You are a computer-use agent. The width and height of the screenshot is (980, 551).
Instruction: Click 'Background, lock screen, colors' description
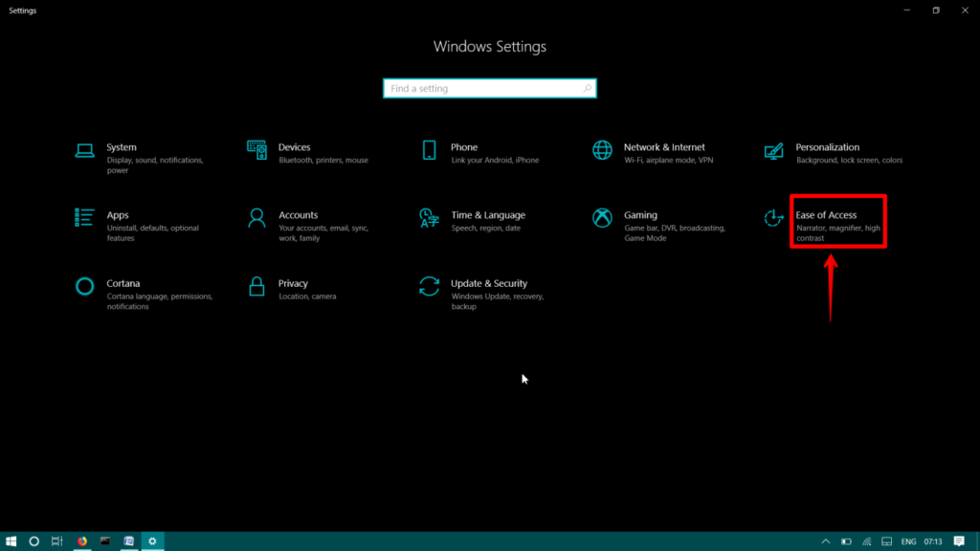(x=850, y=160)
